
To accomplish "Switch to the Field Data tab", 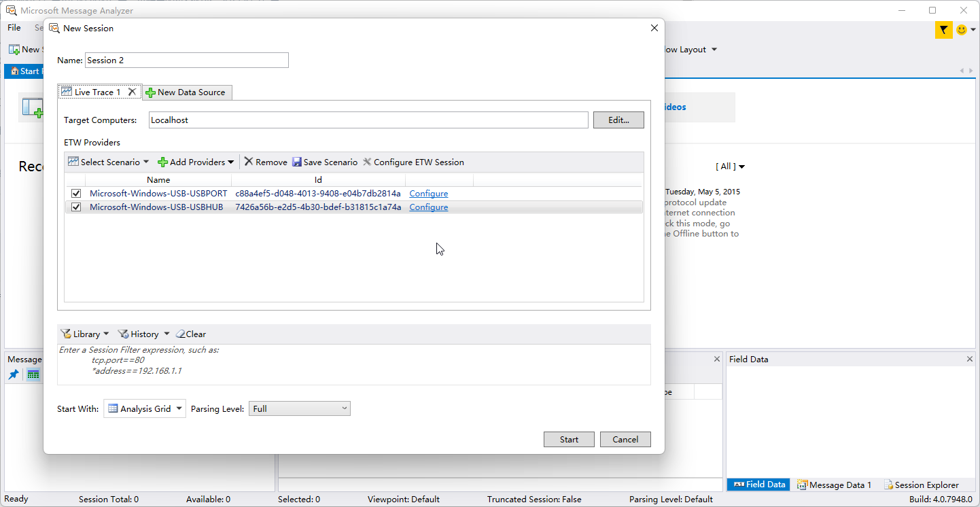I will click(759, 485).
